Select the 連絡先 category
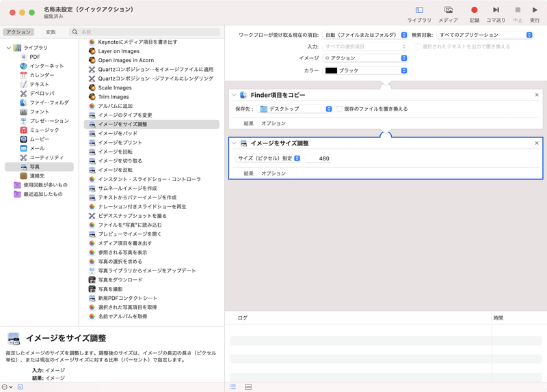Image resolution: width=547 pixels, height=392 pixels. pos(32,176)
